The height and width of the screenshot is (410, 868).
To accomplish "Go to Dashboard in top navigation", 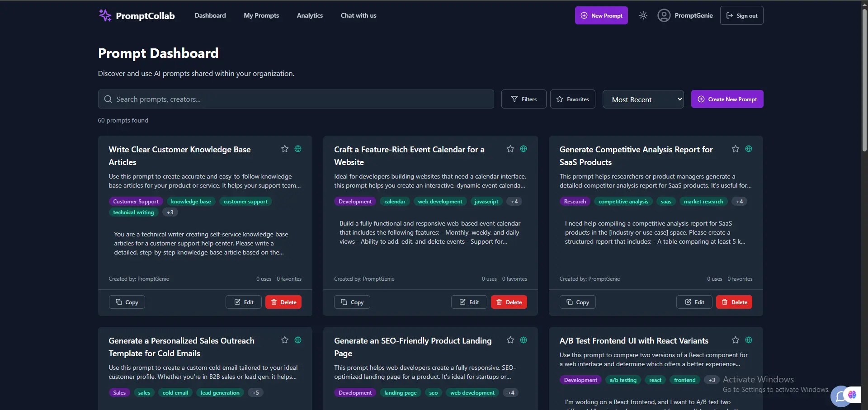I will (210, 15).
